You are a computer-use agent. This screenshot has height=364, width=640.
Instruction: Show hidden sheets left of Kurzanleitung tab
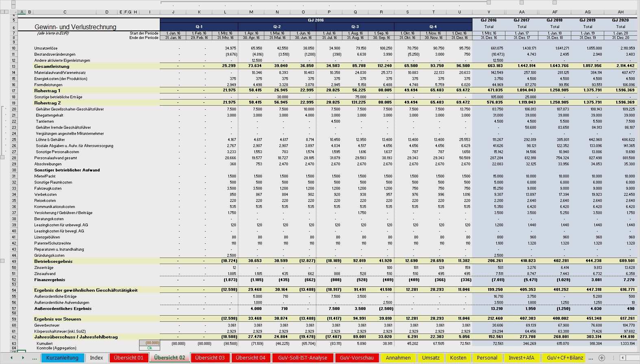point(35,358)
